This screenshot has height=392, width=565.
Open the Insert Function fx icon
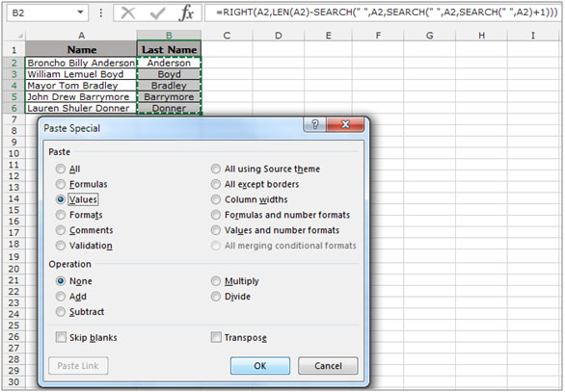(x=186, y=13)
